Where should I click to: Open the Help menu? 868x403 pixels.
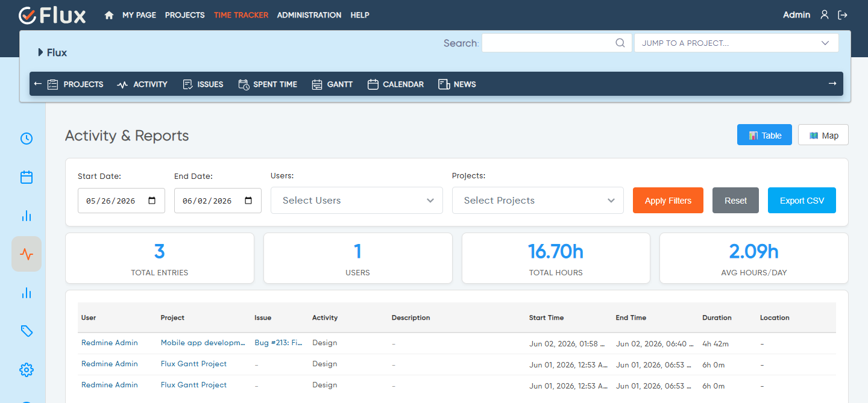[x=360, y=15]
